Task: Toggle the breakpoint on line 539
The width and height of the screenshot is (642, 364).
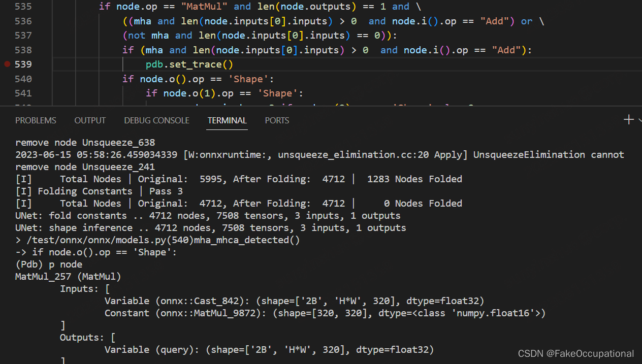Action: [7, 64]
